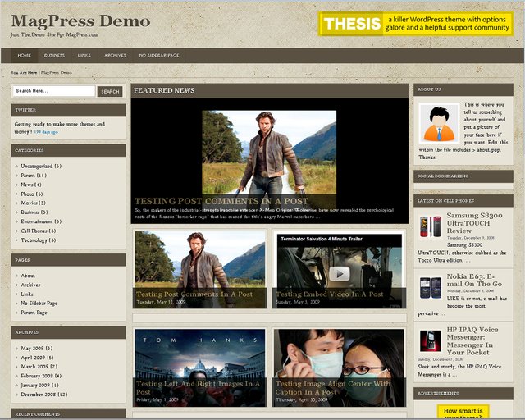The height and width of the screenshot is (420, 525).
Task: Open Samsung S8300 phone thumbnail
Action: tap(431, 226)
